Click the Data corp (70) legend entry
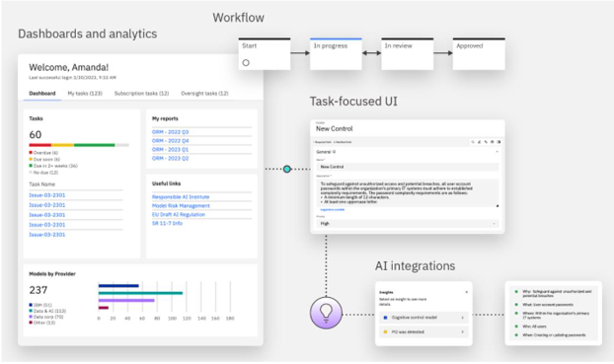This screenshot has height=364, width=614. [x=45, y=317]
